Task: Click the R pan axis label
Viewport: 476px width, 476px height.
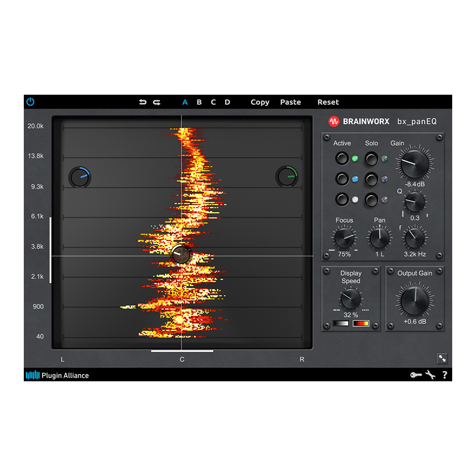Action: [302, 359]
